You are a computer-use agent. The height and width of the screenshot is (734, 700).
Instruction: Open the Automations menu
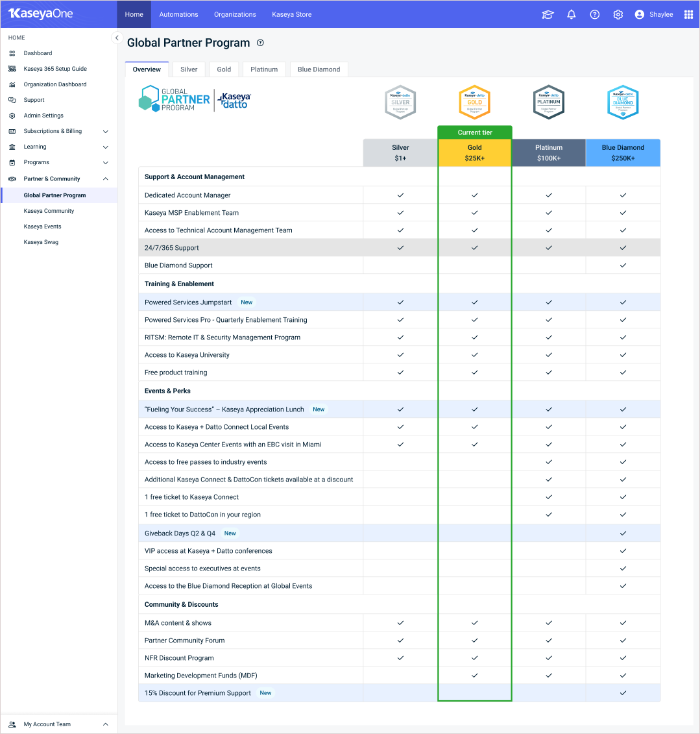179,14
